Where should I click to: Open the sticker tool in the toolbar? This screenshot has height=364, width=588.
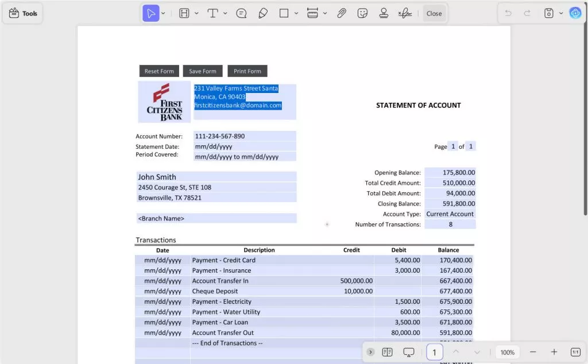pos(362,13)
